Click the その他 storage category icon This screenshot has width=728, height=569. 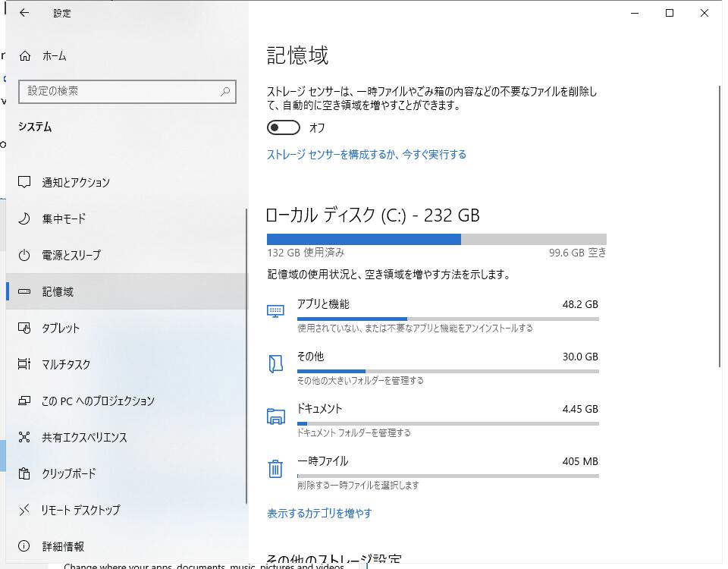[x=275, y=363]
